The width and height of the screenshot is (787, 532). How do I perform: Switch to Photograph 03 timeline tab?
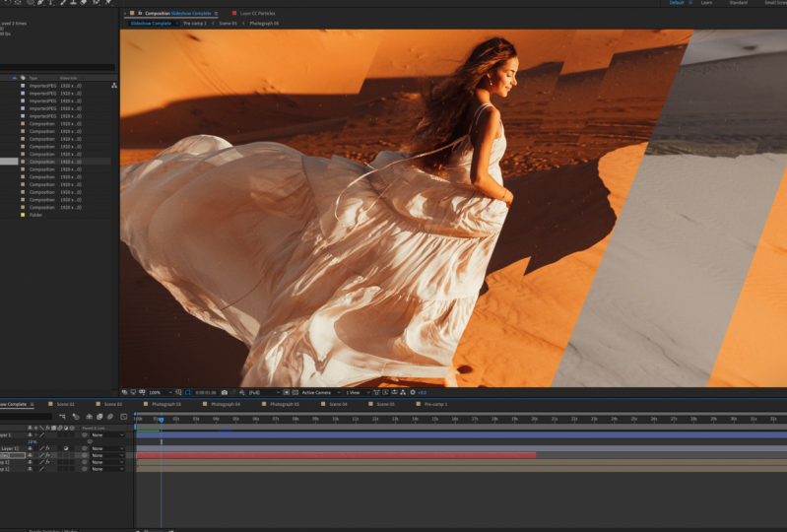[166, 404]
